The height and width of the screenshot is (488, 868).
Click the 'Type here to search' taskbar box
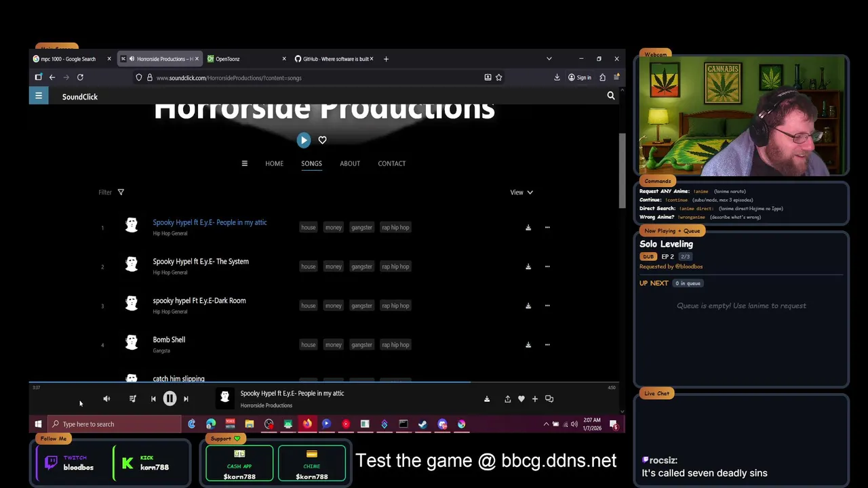pyautogui.click(x=115, y=424)
